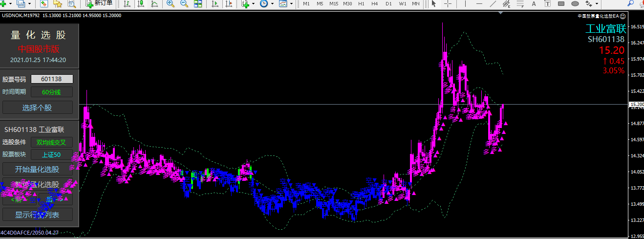Click the zoom out magnifier icon

(184, 3)
